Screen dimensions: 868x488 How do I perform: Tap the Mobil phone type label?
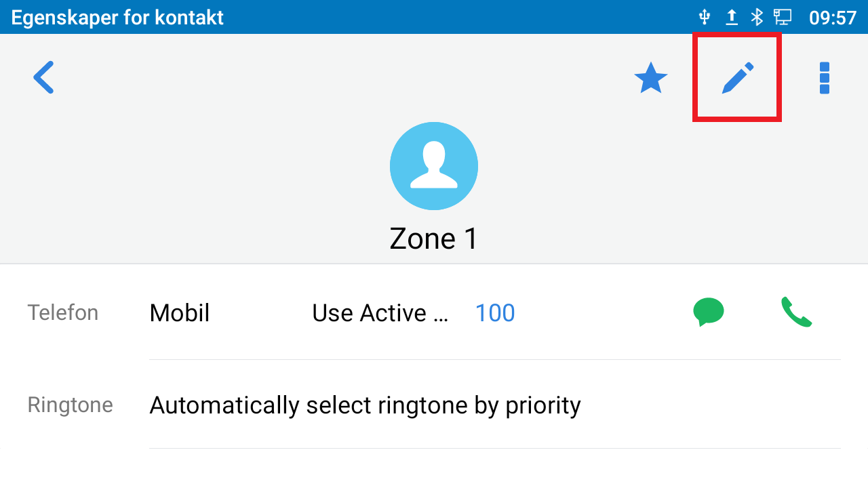(x=180, y=313)
